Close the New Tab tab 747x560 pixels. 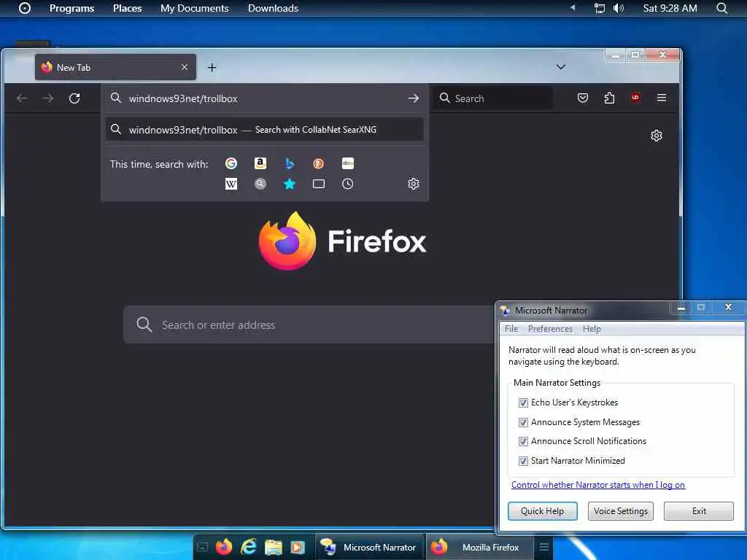(x=185, y=67)
